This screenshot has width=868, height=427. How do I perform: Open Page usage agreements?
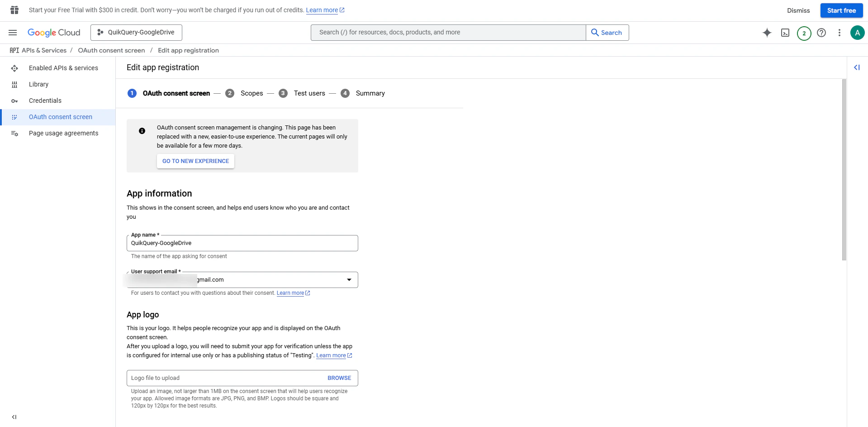(x=64, y=133)
